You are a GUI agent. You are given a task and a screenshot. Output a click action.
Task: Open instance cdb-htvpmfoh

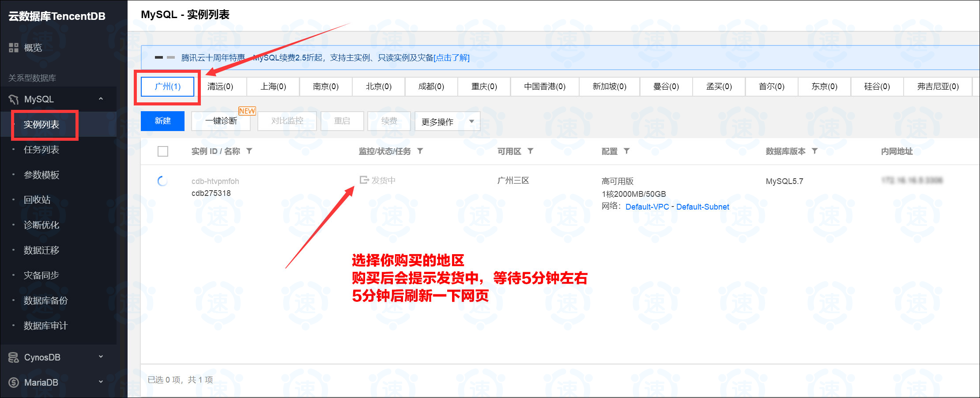point(215,181)
